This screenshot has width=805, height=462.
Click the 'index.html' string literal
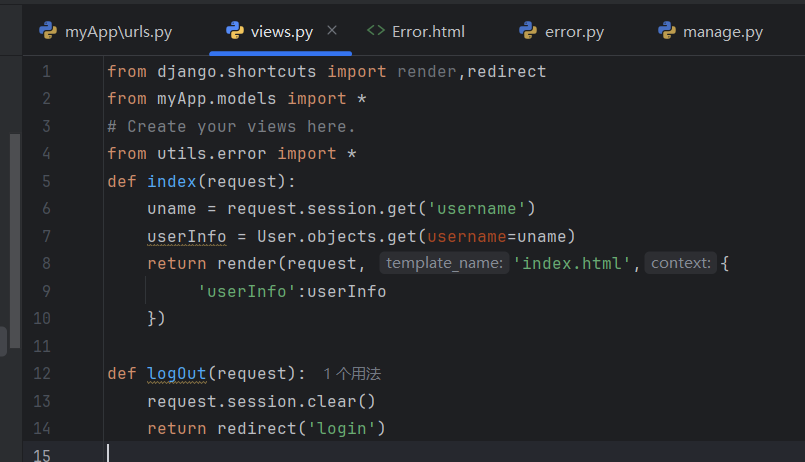coord(571,263)
